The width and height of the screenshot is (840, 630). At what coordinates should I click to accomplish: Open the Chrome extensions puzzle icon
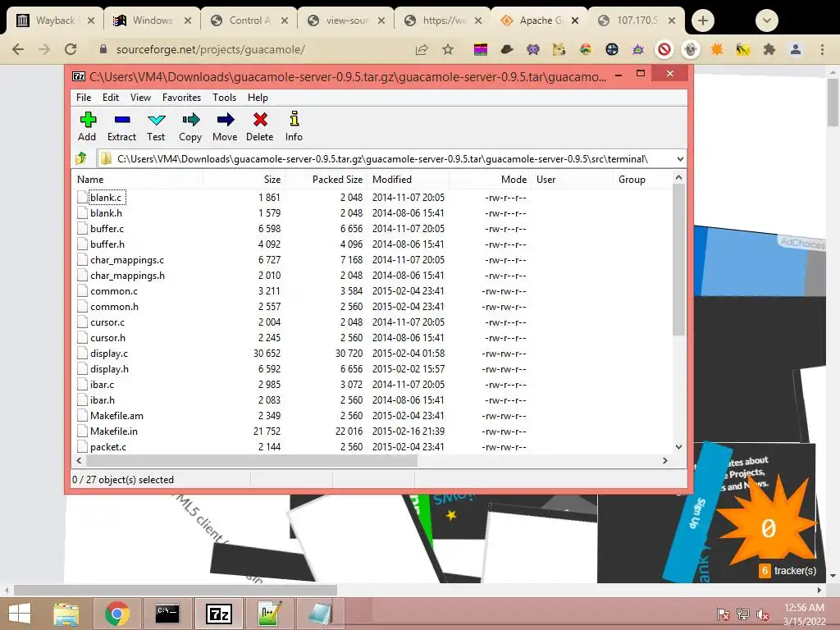tap(769, 50)
